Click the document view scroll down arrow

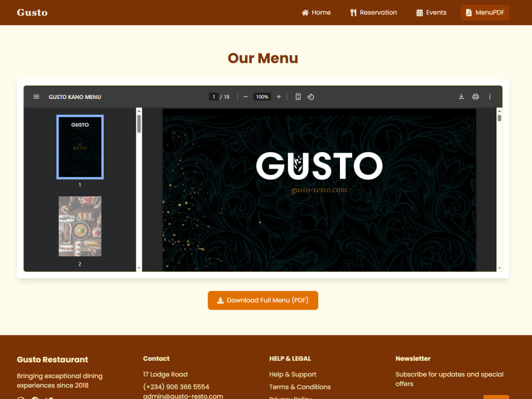tap(500, 268)
